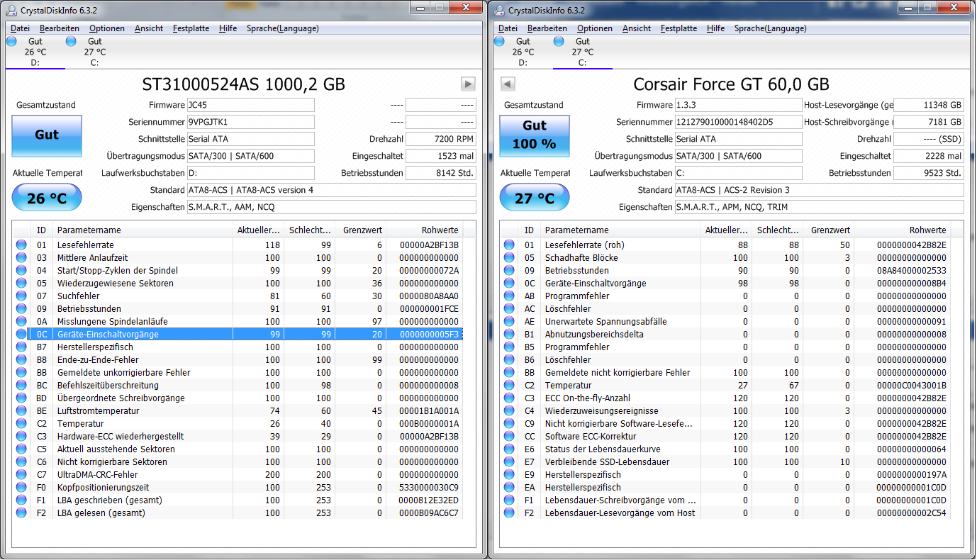Screen dimensions: 977x560
Task: Click Host-Schreibvorgänge field showing 7181 GB
Action: point(929,122)
